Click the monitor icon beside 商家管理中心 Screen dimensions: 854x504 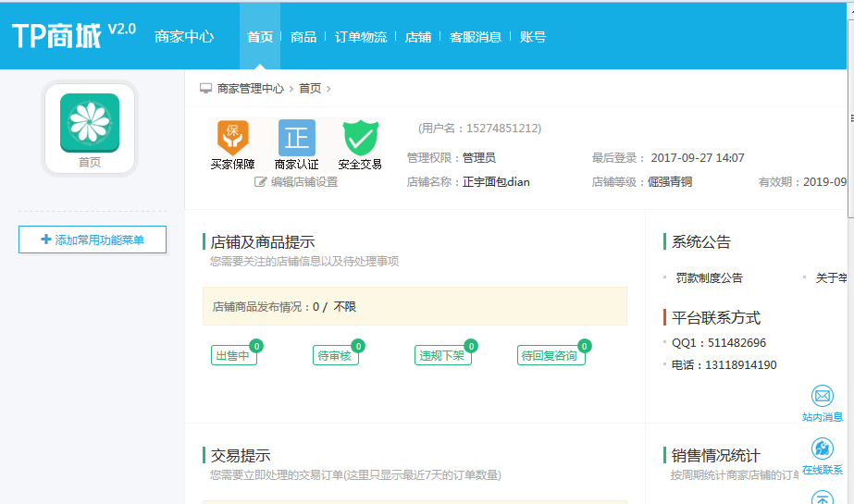tap(206, 89)
